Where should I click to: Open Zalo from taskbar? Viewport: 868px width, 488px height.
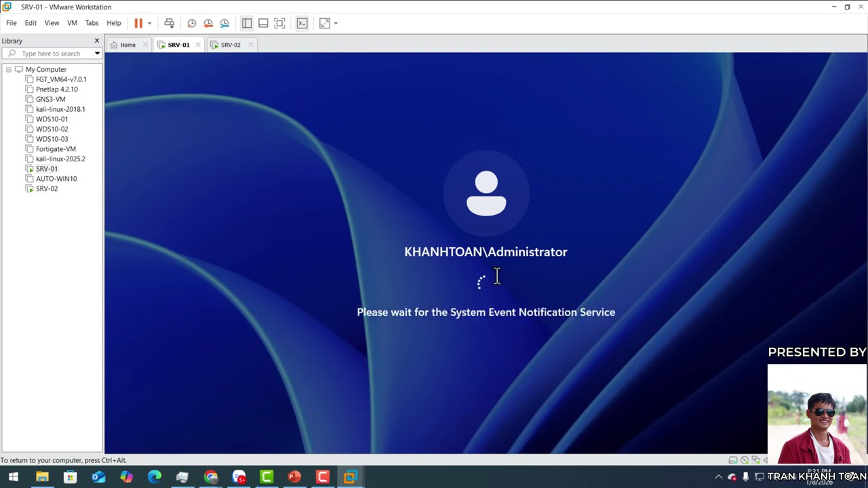(x=239, y=477)
